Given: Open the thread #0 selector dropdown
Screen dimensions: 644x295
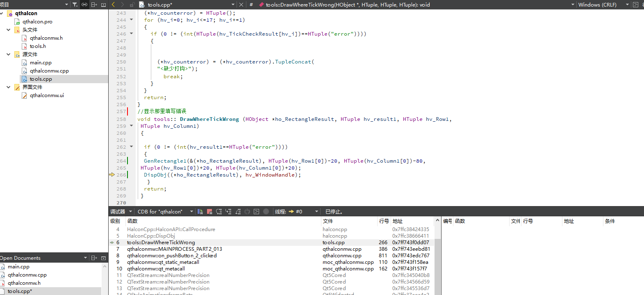Looking at the screenshot, I should coord(303,211).
